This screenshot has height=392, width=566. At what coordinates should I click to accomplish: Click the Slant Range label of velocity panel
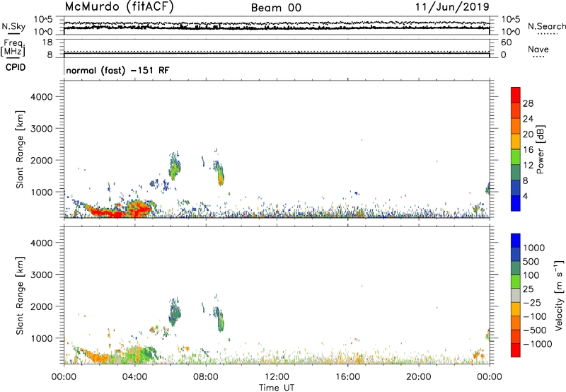tap(20, 295)
